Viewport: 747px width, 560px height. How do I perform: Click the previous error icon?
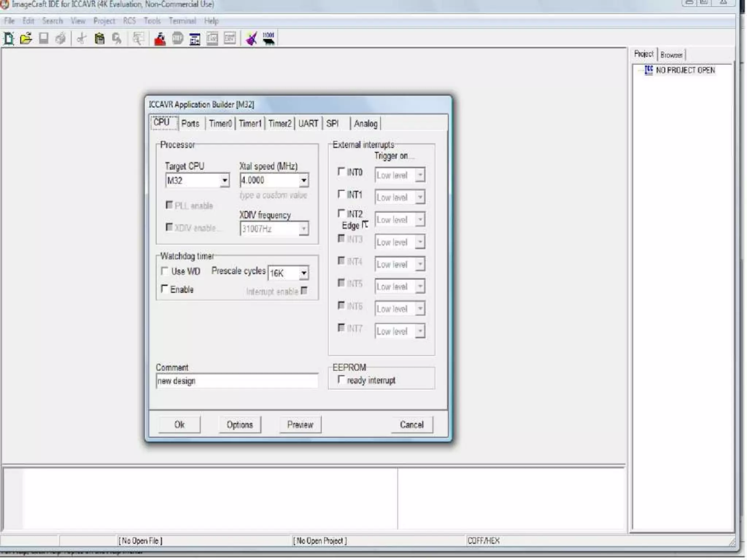pyautogui.click(x=212, y=38)
